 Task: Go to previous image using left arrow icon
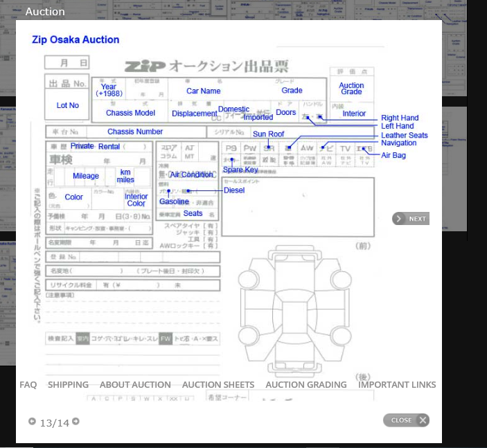(x=32, y=422)
